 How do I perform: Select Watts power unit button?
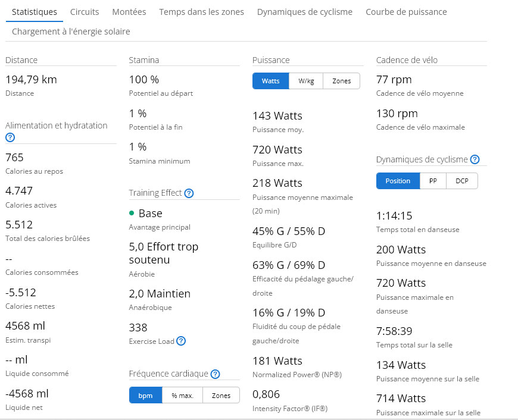coord(270,81)
